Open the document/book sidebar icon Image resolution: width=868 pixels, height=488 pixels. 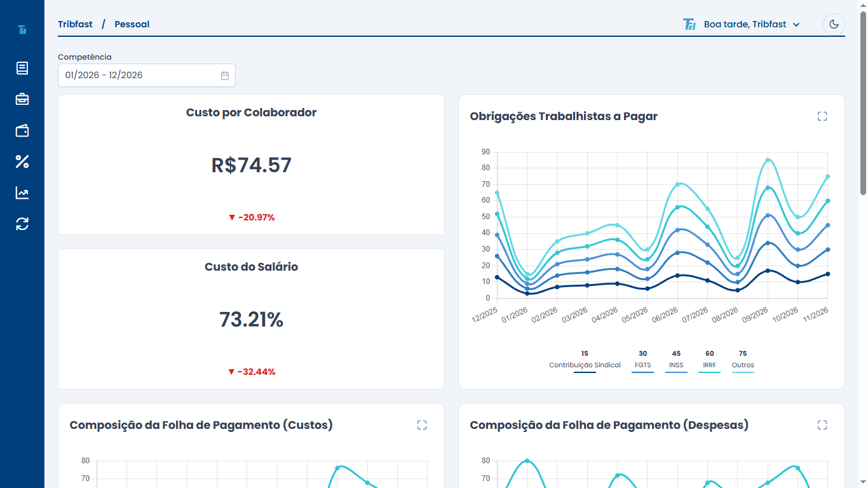tap(22, 68)
